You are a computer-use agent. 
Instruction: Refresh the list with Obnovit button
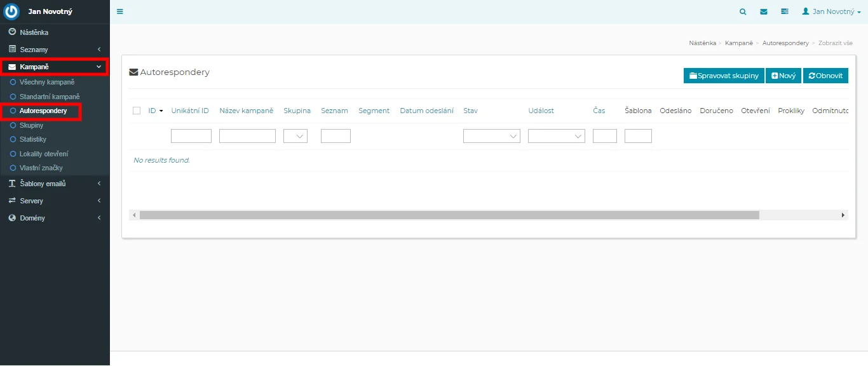pyautogui.click(x=825, y=76)
